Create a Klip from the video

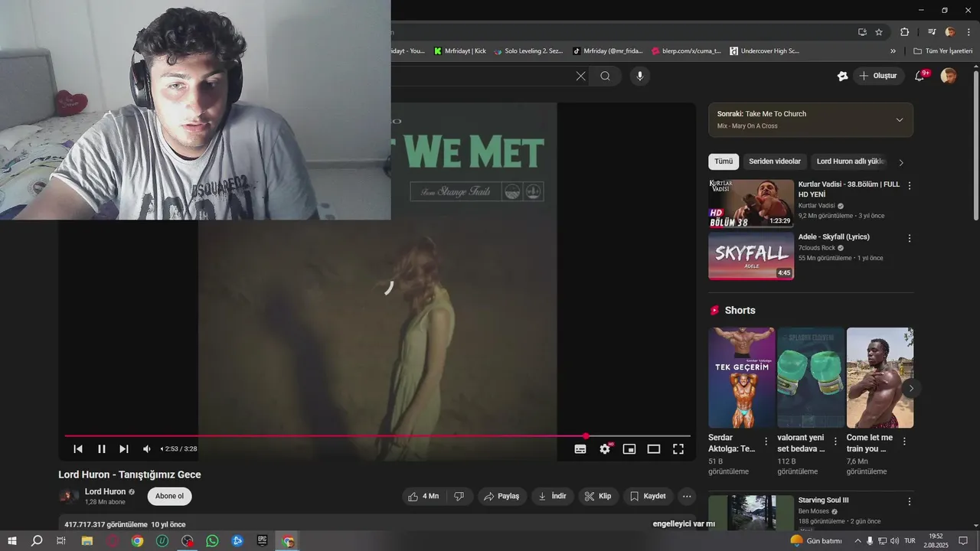(x=598, y=496)
